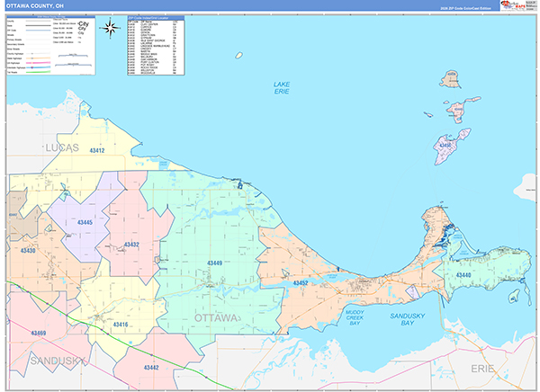
Task: Click the map legend box
Action: (x=50, y=44)
